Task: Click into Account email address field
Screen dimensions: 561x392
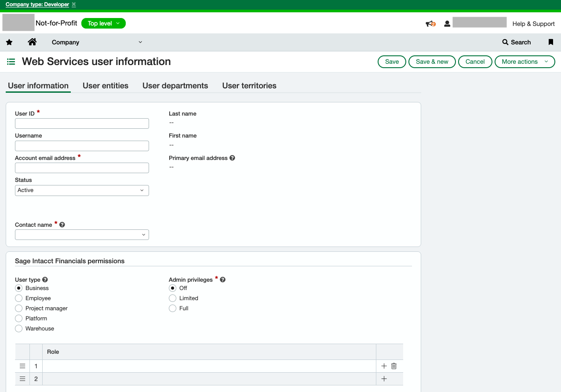Action: (x=82, y=168)
